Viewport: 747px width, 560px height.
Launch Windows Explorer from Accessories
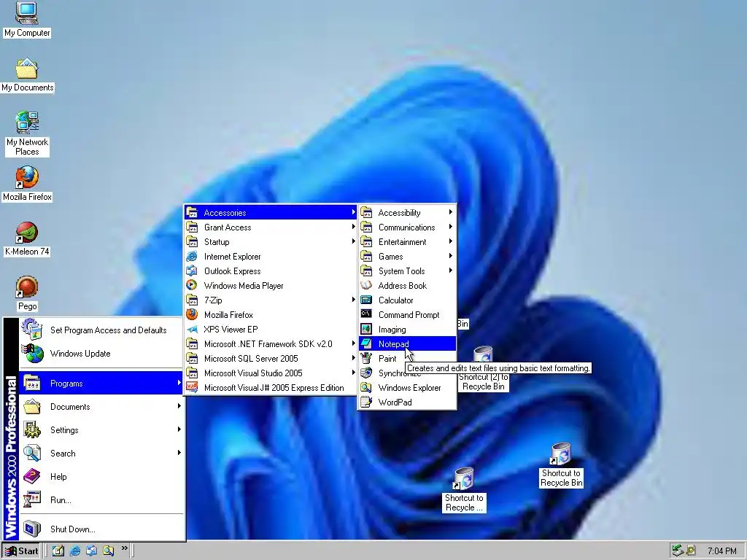point(407,388)
